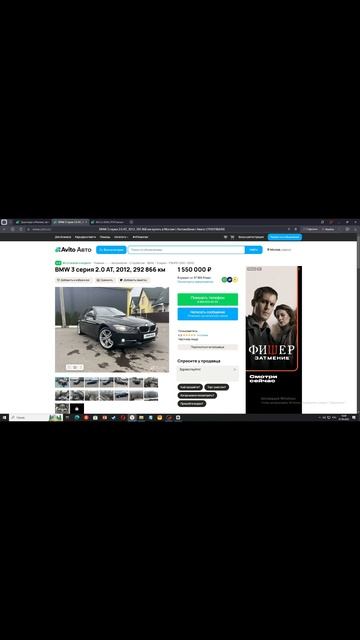Click the green show phone button
This screenshot has width=360, height=640.
tap(208, 299)
